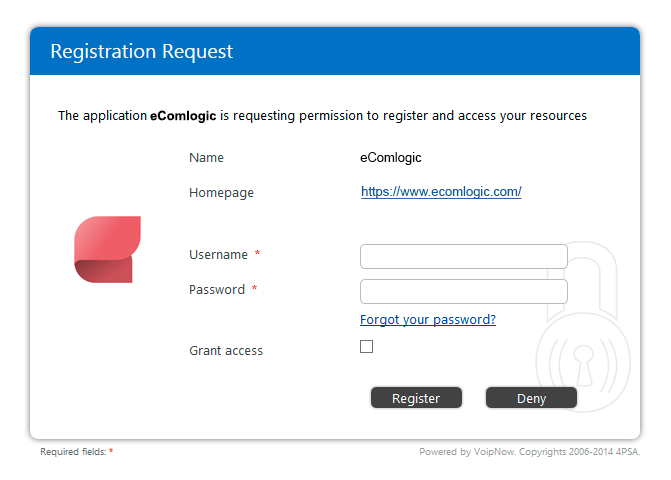Visit the https://www.ecomlogic.com/ homepage link
Image resolution: width=671 pixels, height=480 pixels.
[x=441, y=192]
